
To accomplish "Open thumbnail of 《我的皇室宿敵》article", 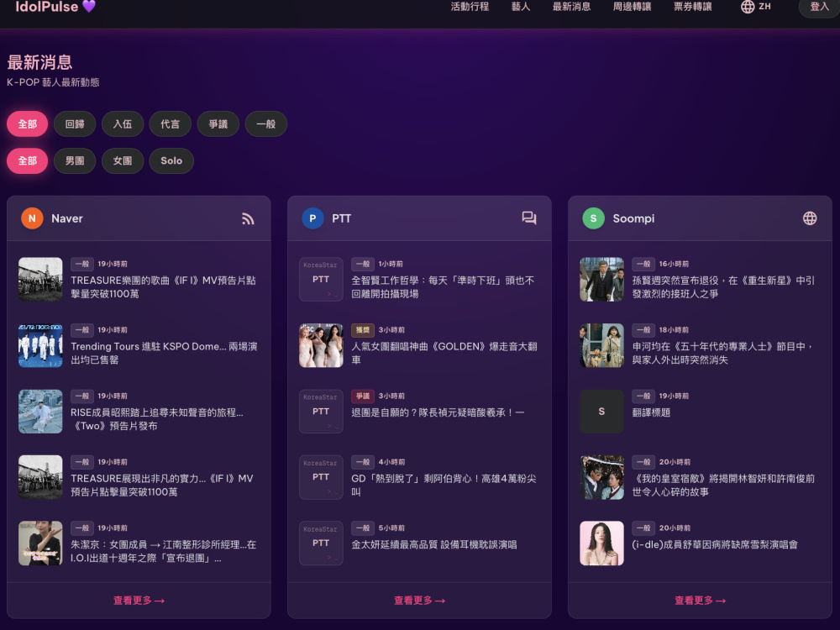I will pyautogui.click(x=601, y=477).
